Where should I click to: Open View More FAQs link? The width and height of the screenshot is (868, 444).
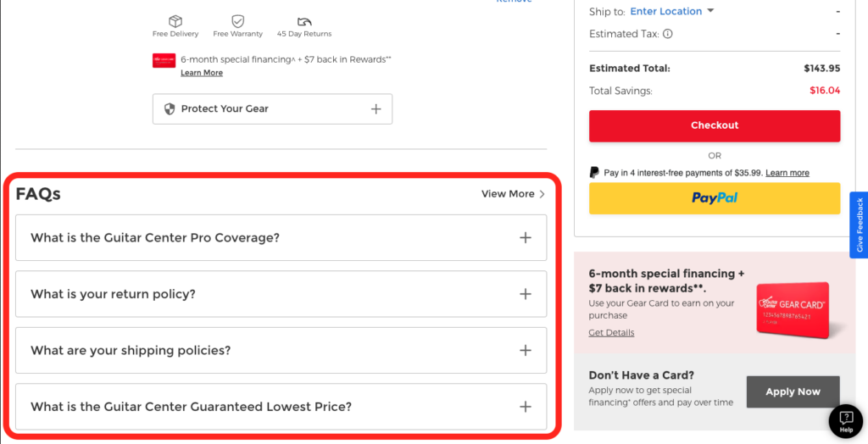click(513, 194)
